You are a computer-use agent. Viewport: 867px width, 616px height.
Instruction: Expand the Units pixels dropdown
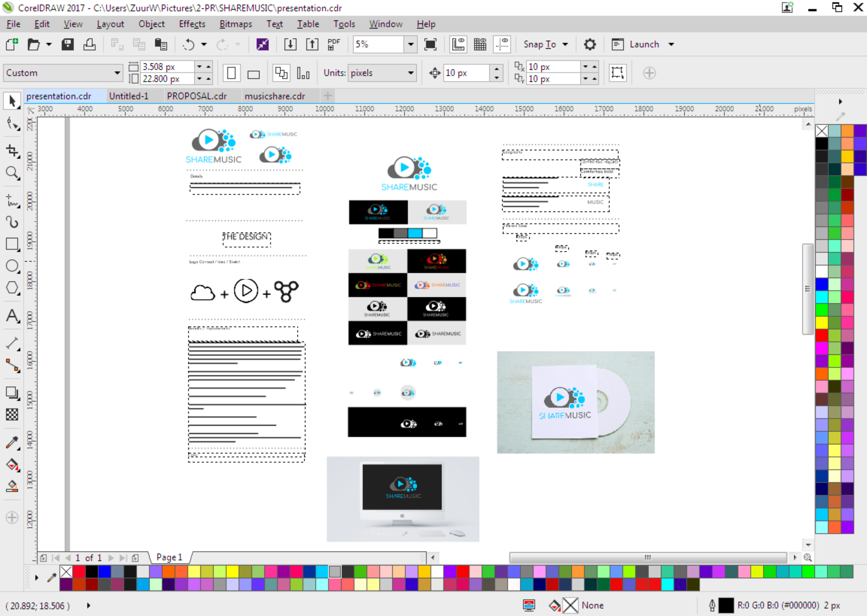[411, 73]
